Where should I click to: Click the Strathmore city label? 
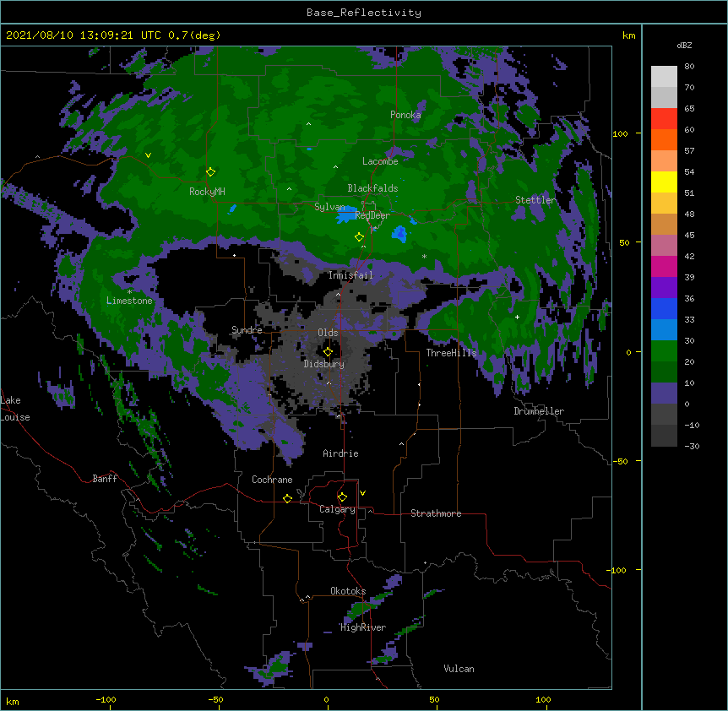point(436,513)
